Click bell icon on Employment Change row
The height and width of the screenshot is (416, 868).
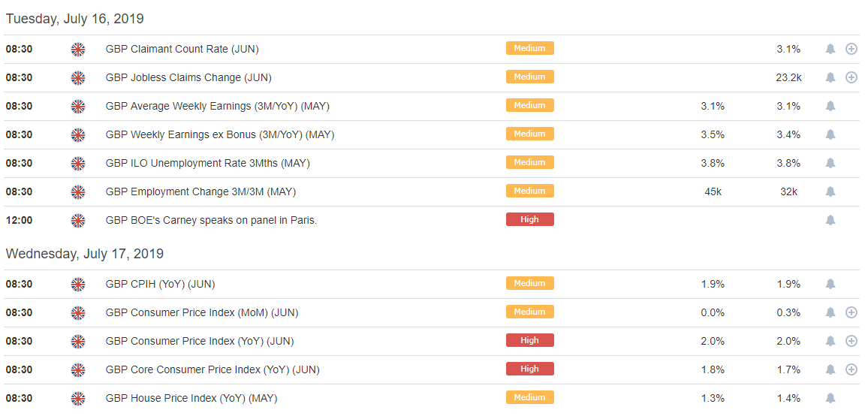tap(830, 191)
